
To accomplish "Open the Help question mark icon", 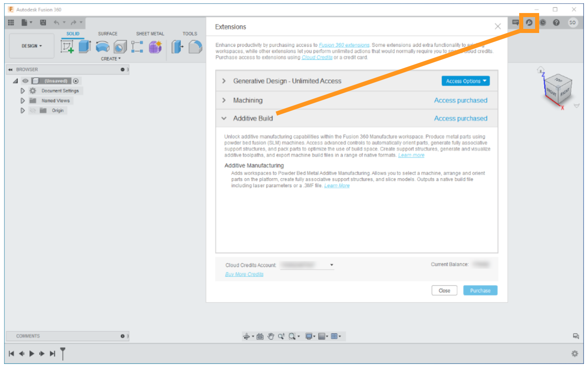I will (556, 23).
